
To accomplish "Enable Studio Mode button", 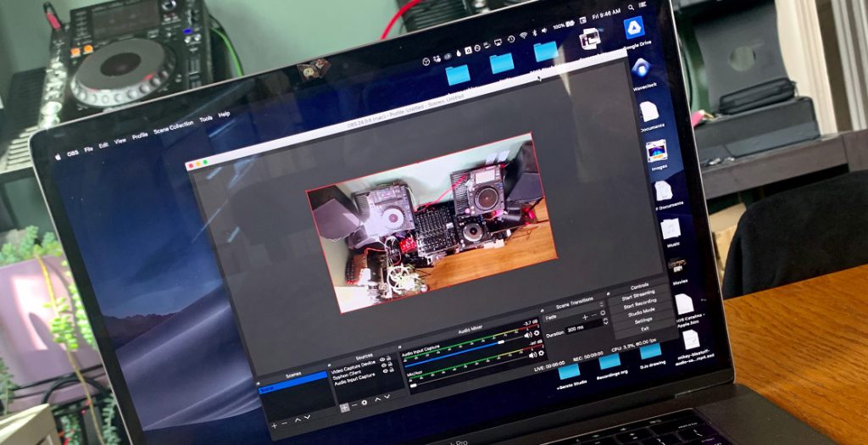I will coord(642,312).
